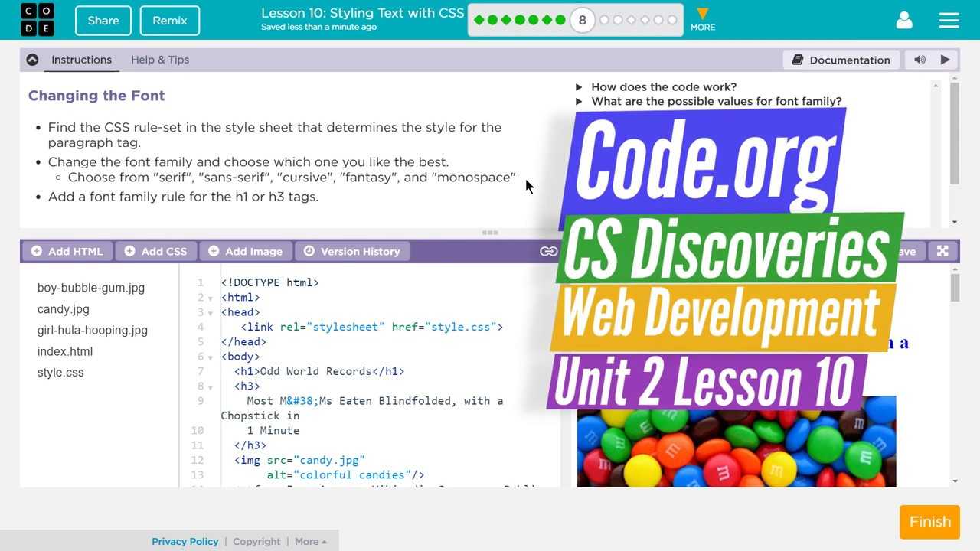This screenshot has height=551, width=980.
Task: Click Add CSS
Action: click(x=155, y=251)
